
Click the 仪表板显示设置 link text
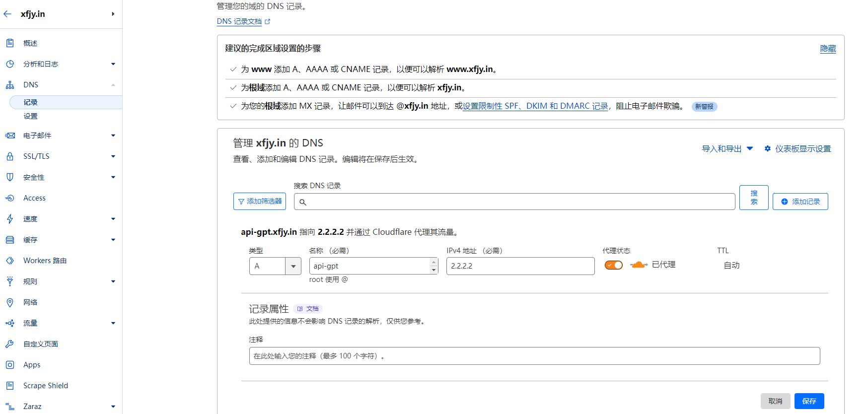tap(803, 148)
